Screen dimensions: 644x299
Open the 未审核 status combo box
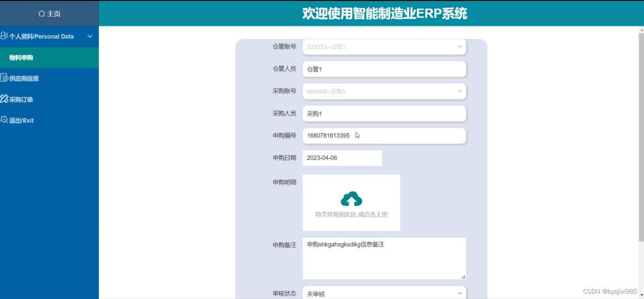coord(384,293)
